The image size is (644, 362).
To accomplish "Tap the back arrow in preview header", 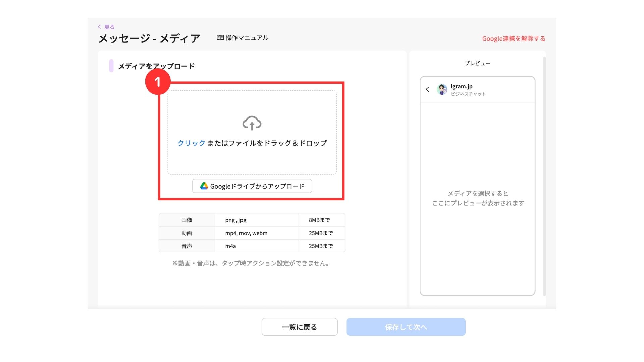I will 427,89.
